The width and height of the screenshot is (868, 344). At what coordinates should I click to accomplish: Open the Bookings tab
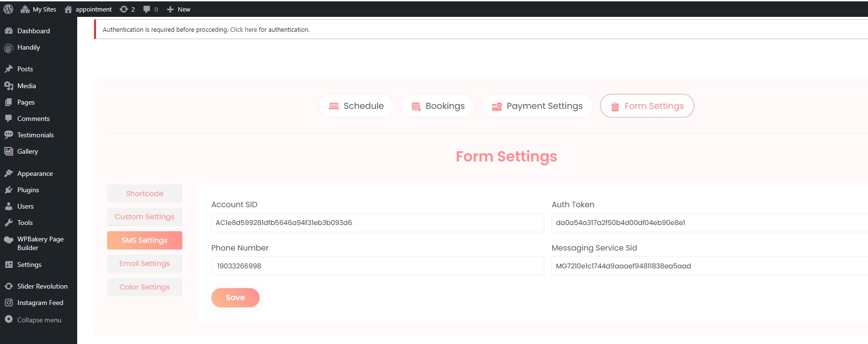tap(438, 106)
